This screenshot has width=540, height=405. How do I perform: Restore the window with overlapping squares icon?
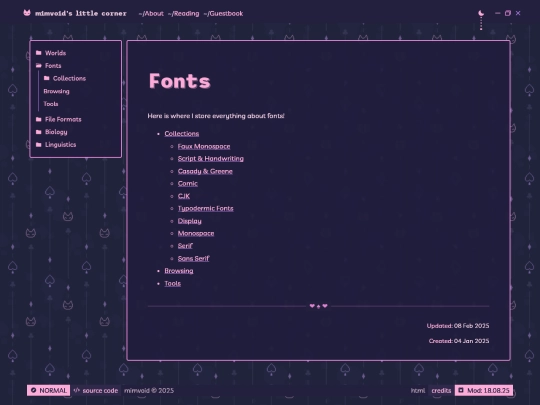pos(508,13)
